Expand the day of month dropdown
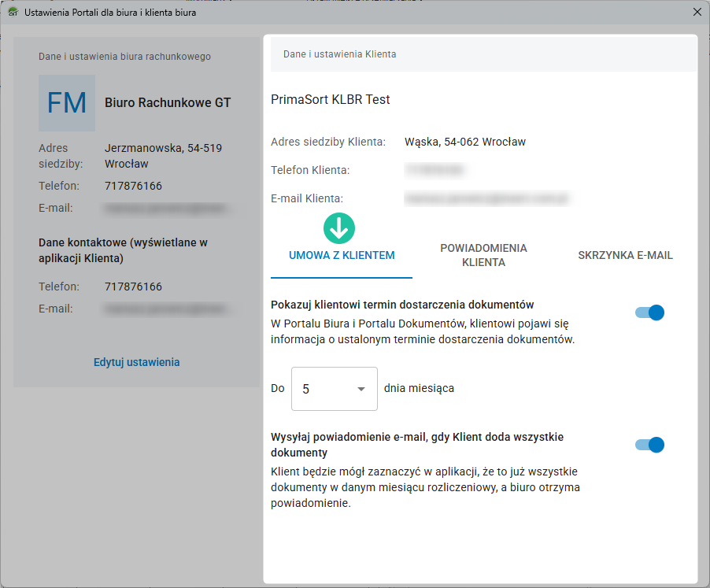 335,389
